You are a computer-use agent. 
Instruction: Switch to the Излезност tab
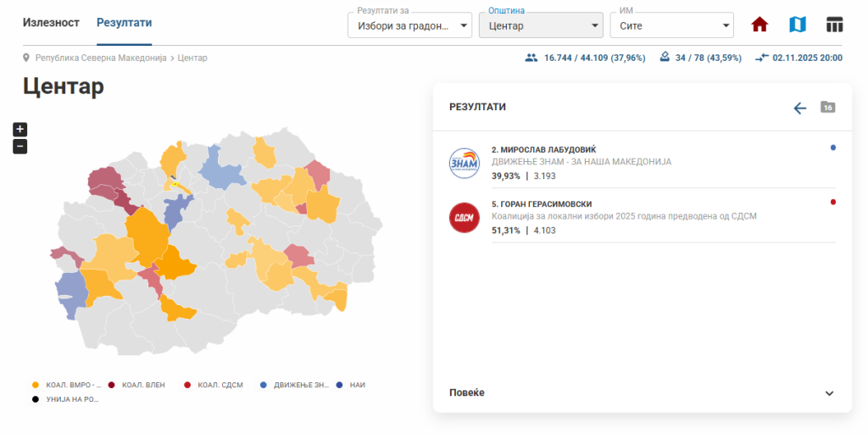tap(51, 22)
